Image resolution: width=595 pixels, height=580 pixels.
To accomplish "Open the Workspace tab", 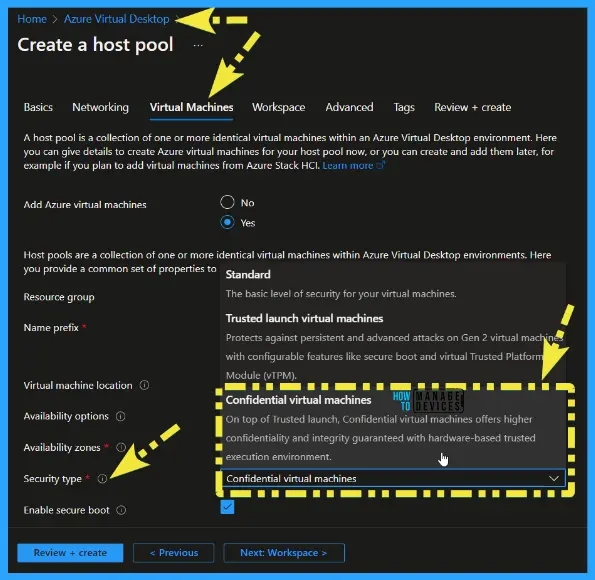I will tap(279, 107).
